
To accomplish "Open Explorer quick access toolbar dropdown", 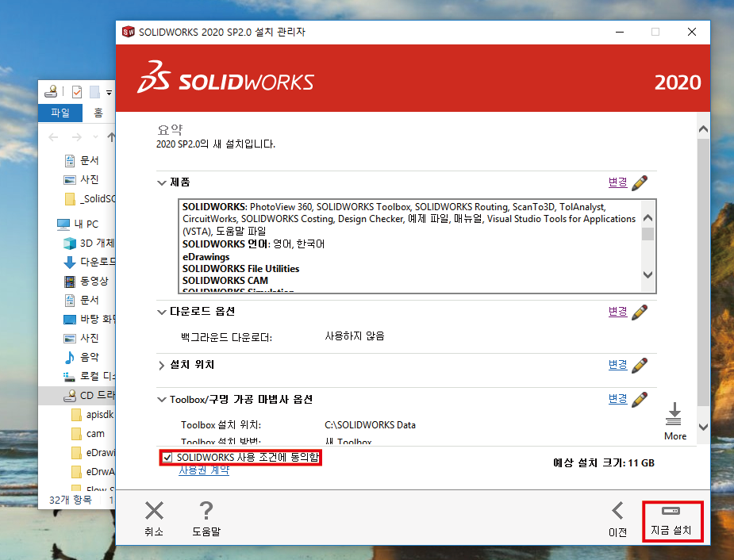I will pos(109,93).
